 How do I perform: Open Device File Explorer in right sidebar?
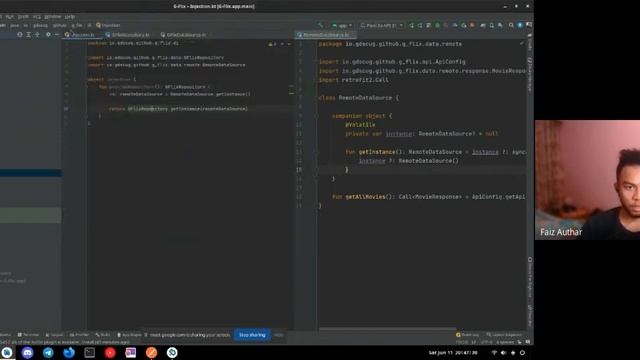530,278
